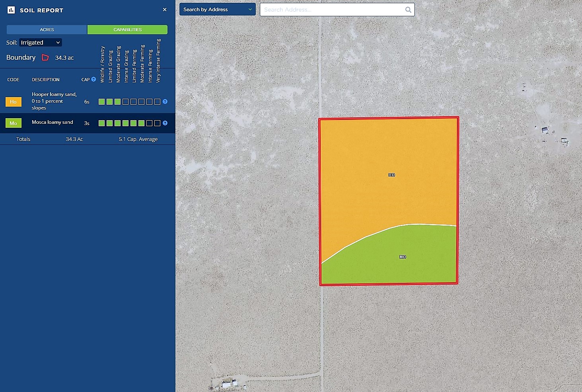This screenshot has height=392, width=582.
Task: Click Hooper row's Wildlife / Forestry box
Action: [x=102, y=102]
